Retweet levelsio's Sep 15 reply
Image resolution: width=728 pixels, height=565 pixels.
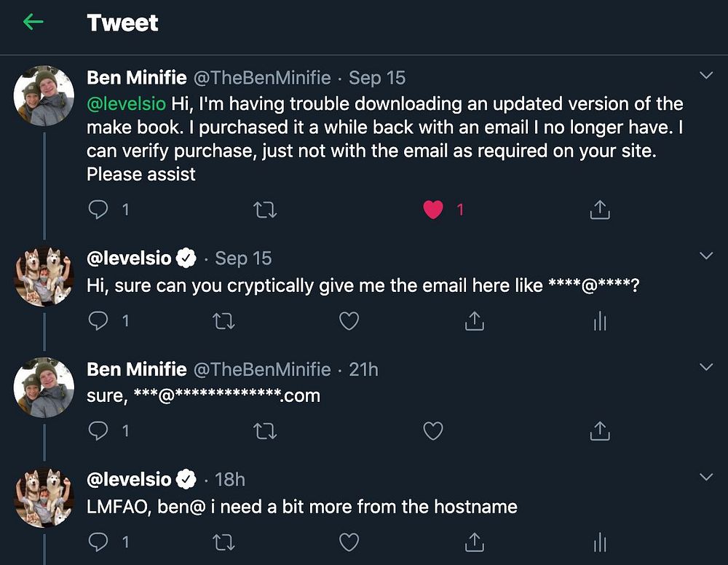223,321
